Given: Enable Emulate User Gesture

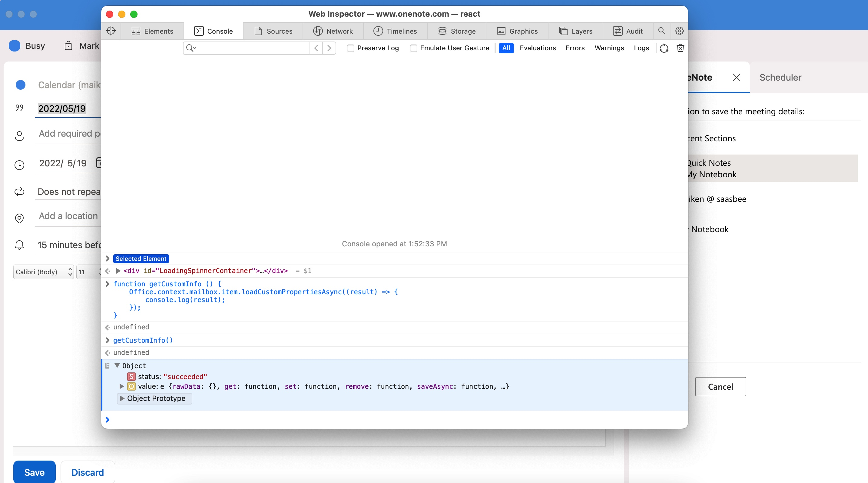Looking at the screenshot, I should [x=413, y=48].
